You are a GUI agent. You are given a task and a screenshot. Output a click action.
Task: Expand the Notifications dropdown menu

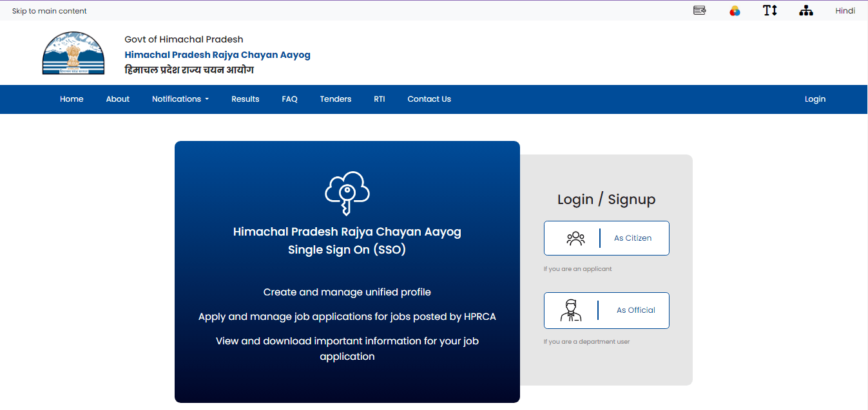[180, 99]
